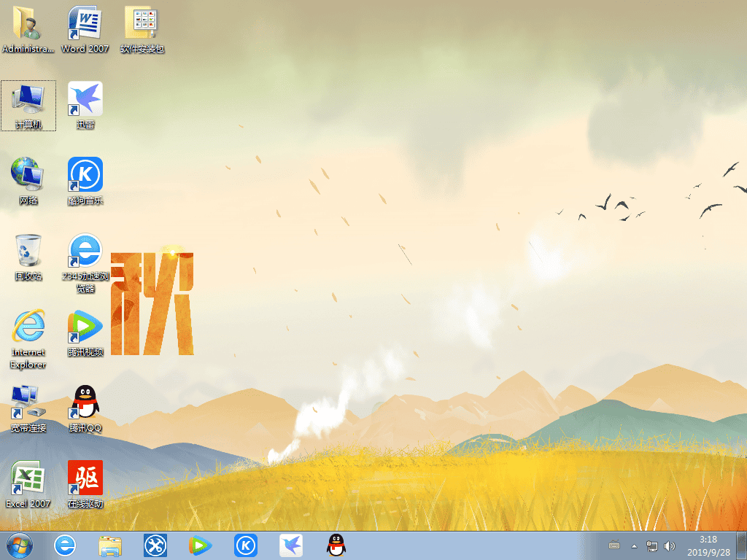Open the file explorer taskbar icon
The width and height of the screenshot is (747, 560).
coord(110,545)
